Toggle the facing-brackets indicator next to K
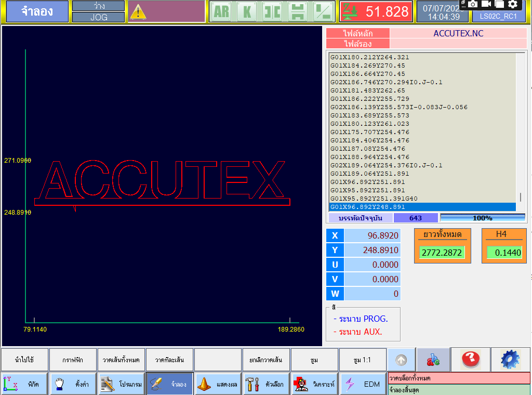 pyautogui.click(x=272, y=12)
